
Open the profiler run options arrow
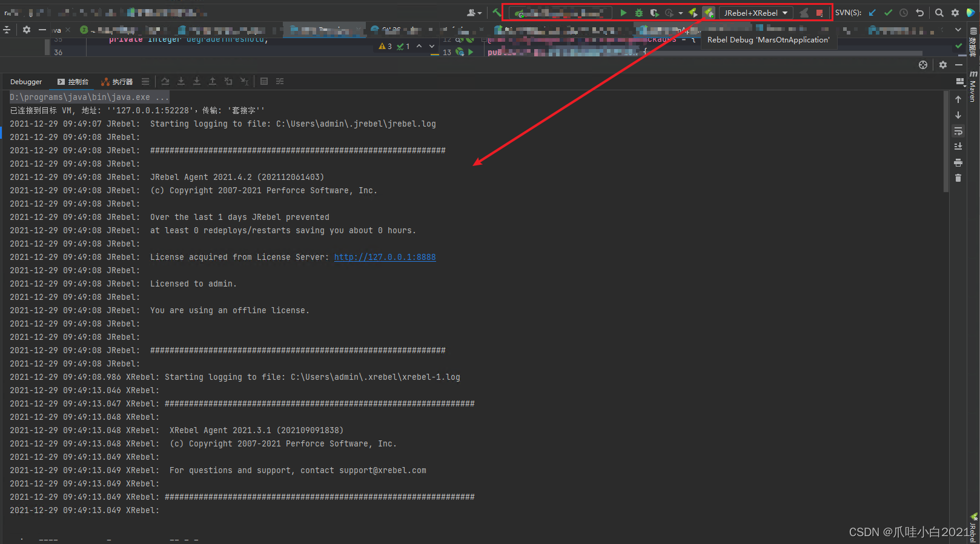681,13
